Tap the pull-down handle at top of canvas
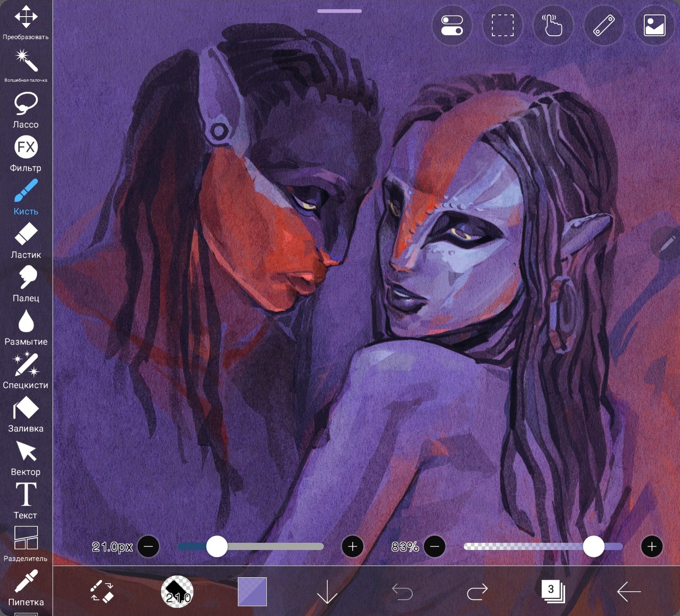The width and height of the screenshot is (680, 616). (339, 11)
